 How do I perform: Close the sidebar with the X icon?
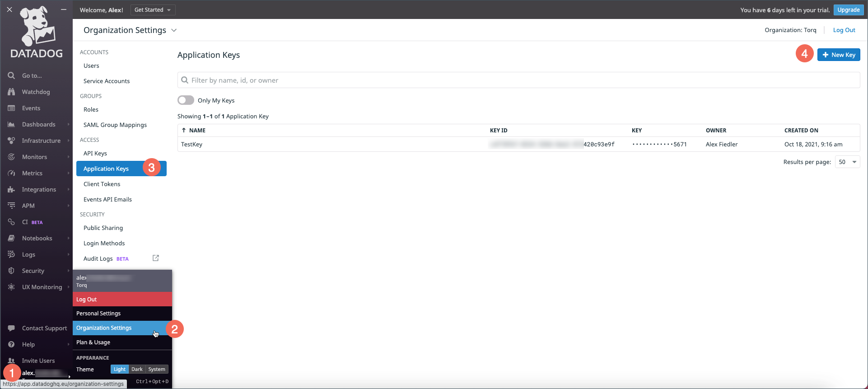coord(9,9)
